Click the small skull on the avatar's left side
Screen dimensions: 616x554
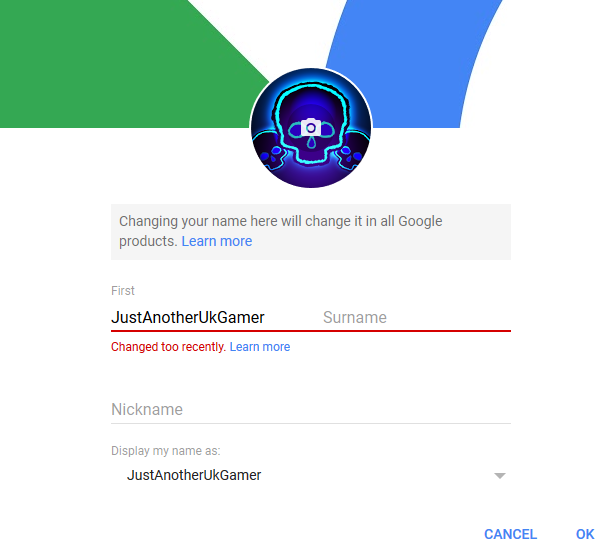[273, 156]
